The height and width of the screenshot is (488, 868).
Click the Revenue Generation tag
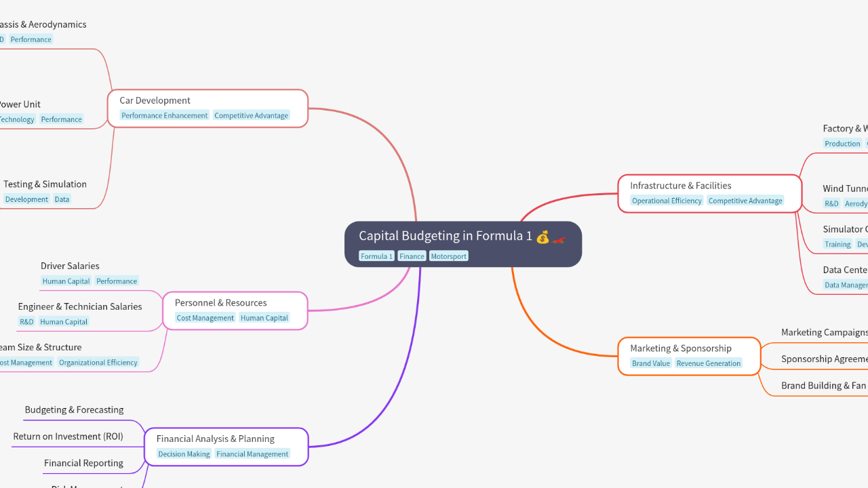(708, 363)
